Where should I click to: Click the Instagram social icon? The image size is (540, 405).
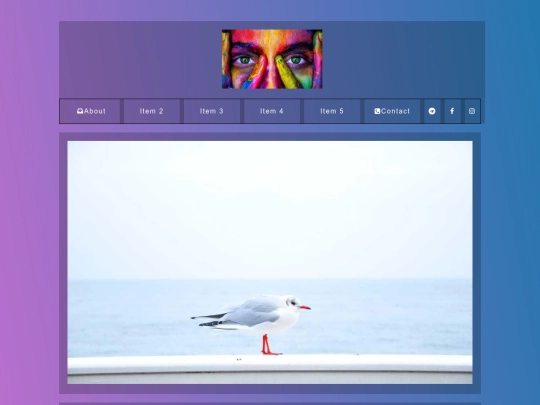tap(472, 111)
